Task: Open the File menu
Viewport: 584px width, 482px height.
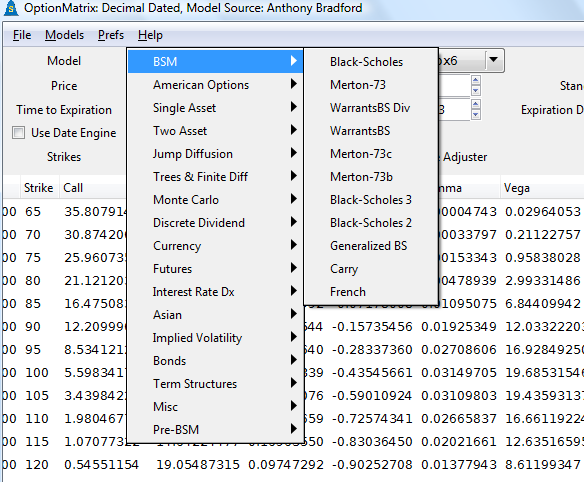Action: [x=22, y=35]
